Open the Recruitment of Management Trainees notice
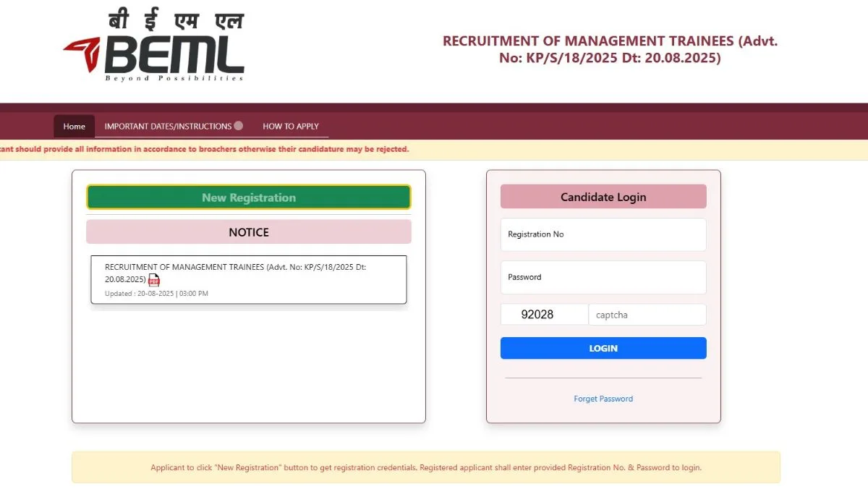The width and height of the screenshot is (868, 497). point(235,273)
